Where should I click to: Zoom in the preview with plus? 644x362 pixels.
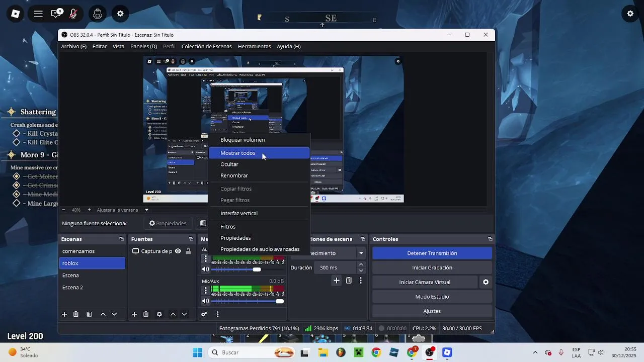point(89,210)
